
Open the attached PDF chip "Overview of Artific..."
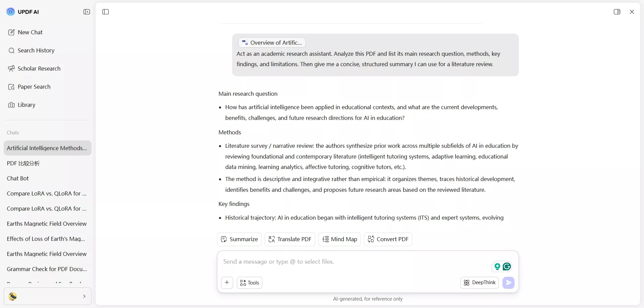pyautogui.click(x=272, y=43)
